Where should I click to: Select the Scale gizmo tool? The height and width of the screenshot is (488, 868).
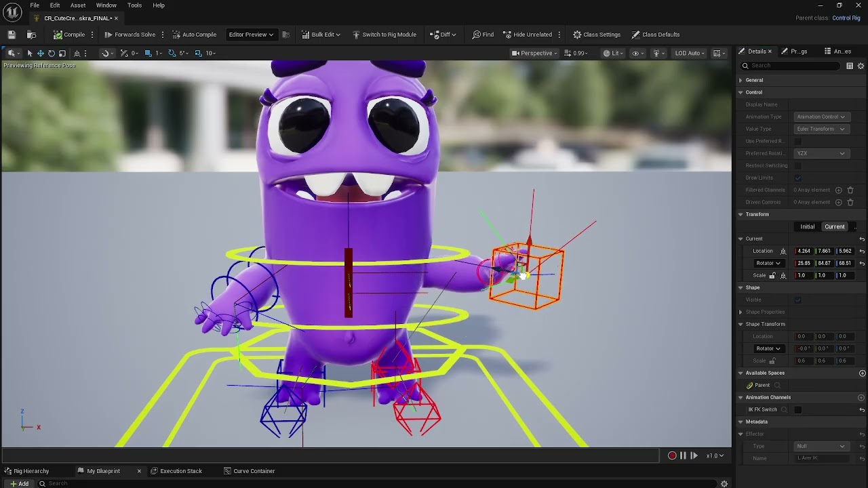click(62, 53)
